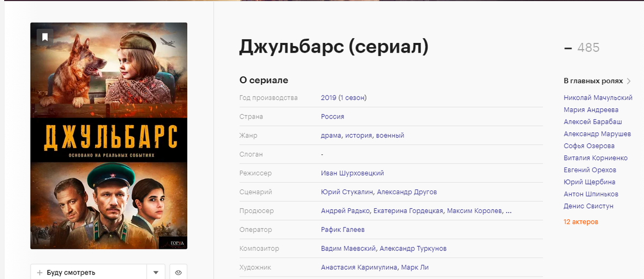Image resolution: width=644 pixels, height=279 pixels.
Task: Open actor Николай Мачульский
Action: tap(598, 98)
